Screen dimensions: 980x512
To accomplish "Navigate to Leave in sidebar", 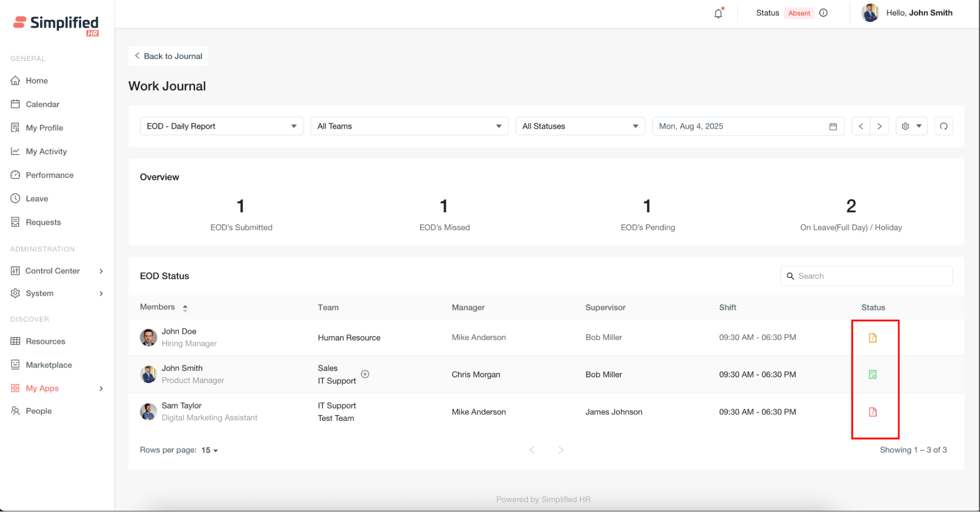I will [37, 199].
